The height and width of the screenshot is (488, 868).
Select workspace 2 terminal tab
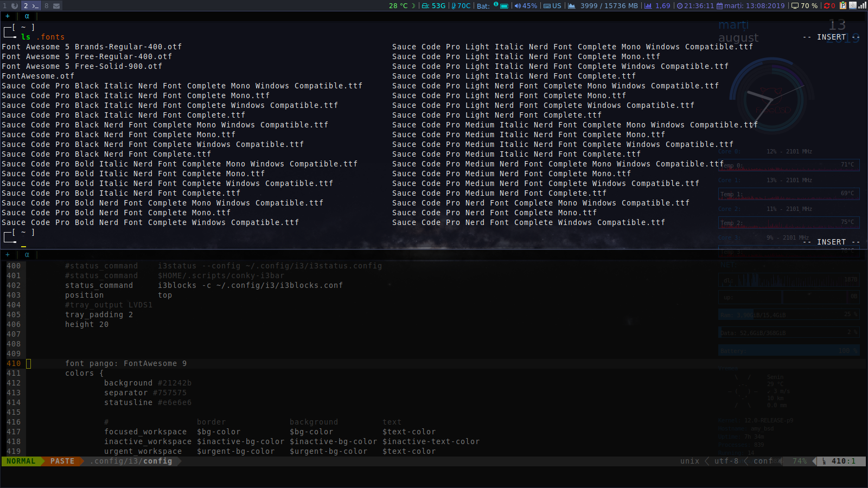pos(31,5)
